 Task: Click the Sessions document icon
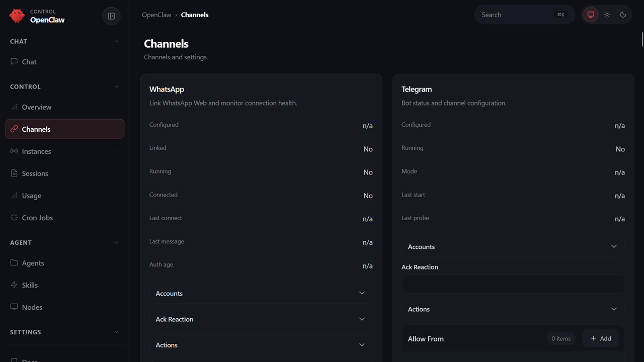(x=14, y=173)
